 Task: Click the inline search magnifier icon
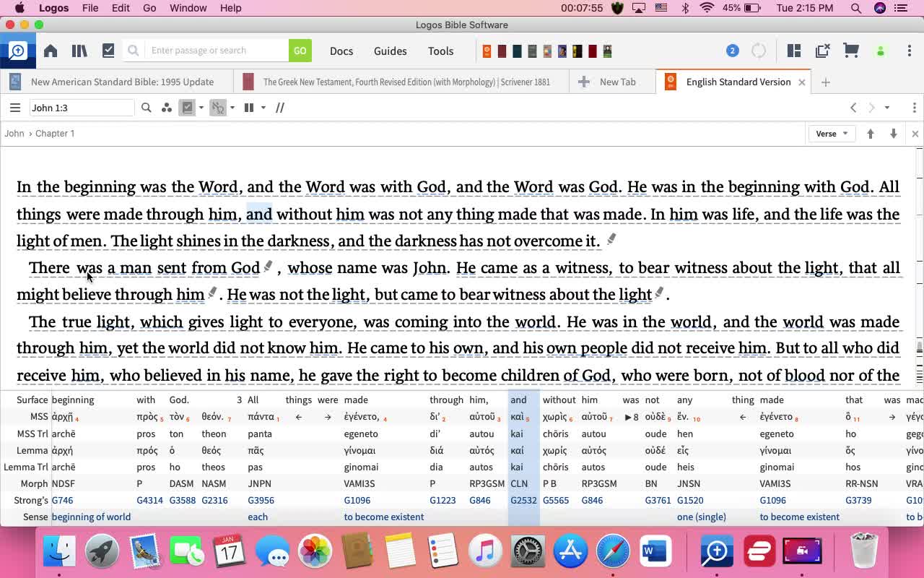(x=147, y=108)
